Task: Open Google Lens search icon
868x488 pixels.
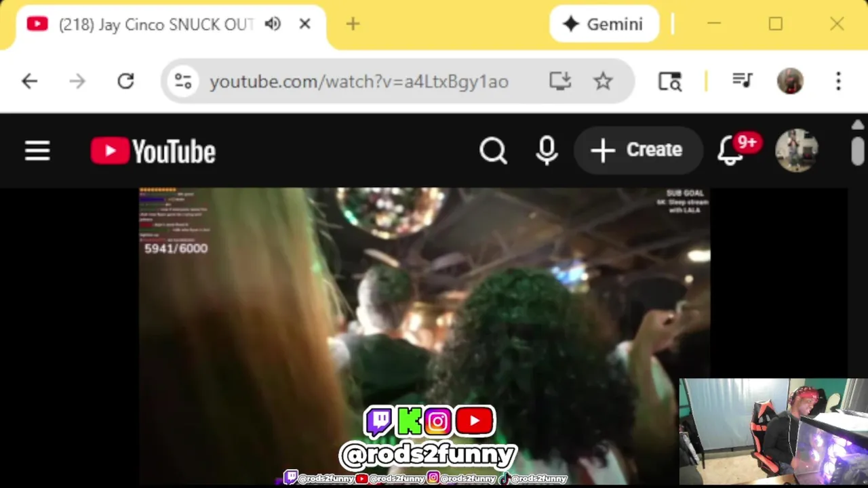Action: point(670,81)
